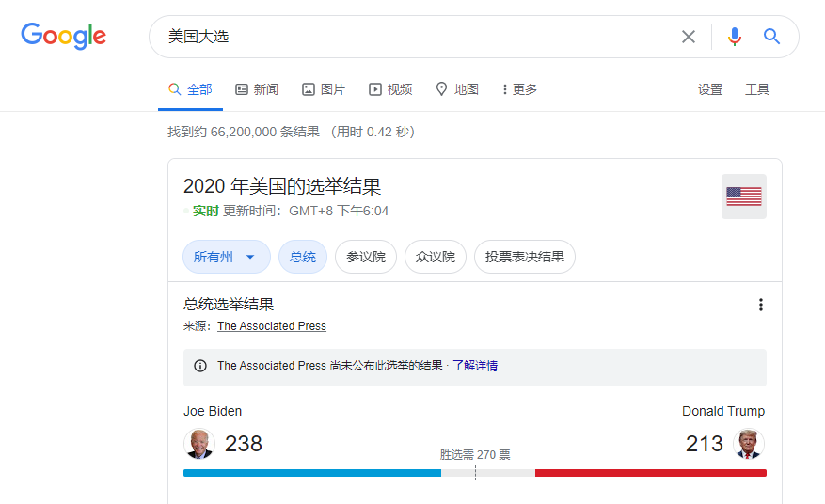Open the 了解详情 link
This screenshot has height=504, width=825.
click(475, 366)
